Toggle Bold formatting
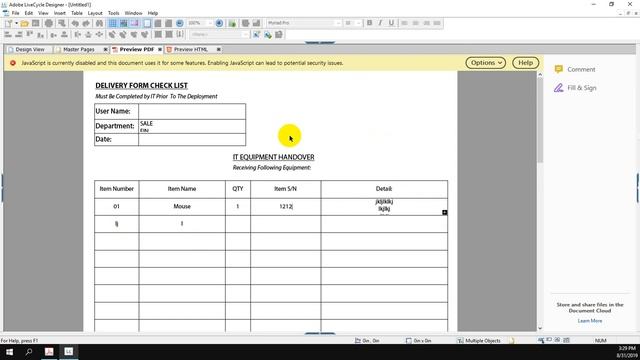This screenshot has width=640, height=360. coord(369,23)
